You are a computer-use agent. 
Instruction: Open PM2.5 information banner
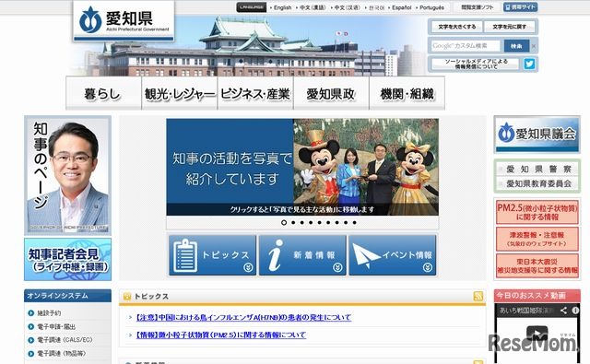pyautogui.click(x=537, y=212)
